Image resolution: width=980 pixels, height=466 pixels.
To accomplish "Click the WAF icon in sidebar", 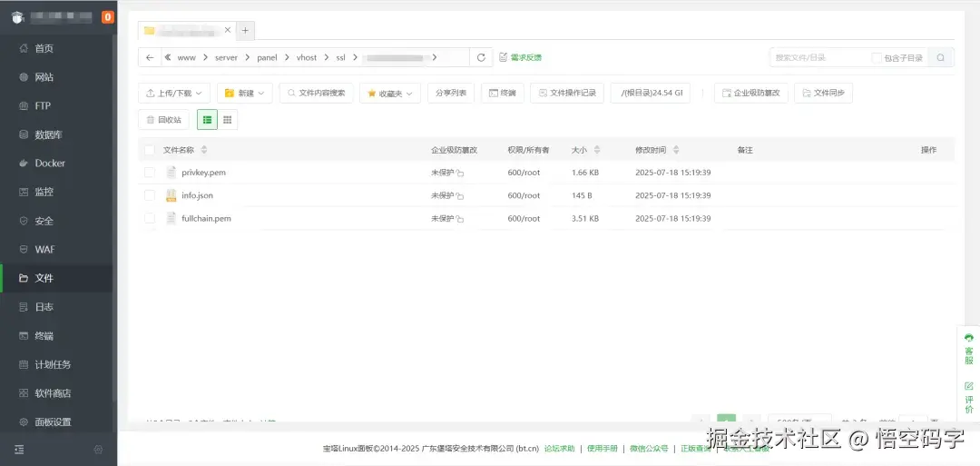I will tap(24, 250).
